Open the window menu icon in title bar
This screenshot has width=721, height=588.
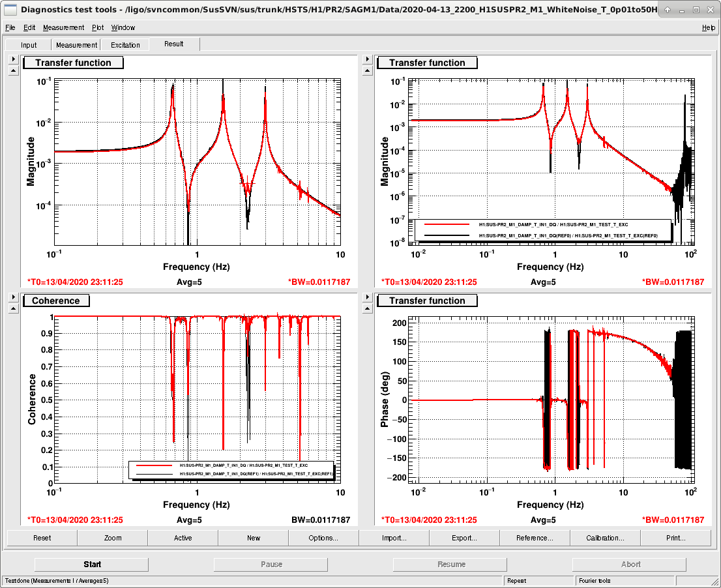10,9
